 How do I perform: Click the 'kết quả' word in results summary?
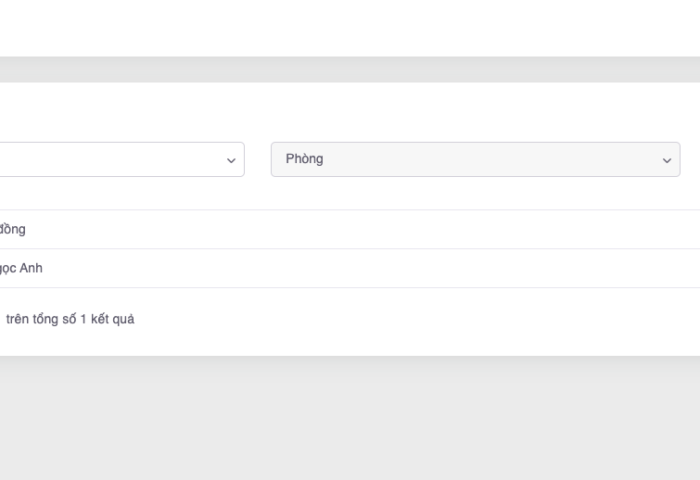pos(112,319)
